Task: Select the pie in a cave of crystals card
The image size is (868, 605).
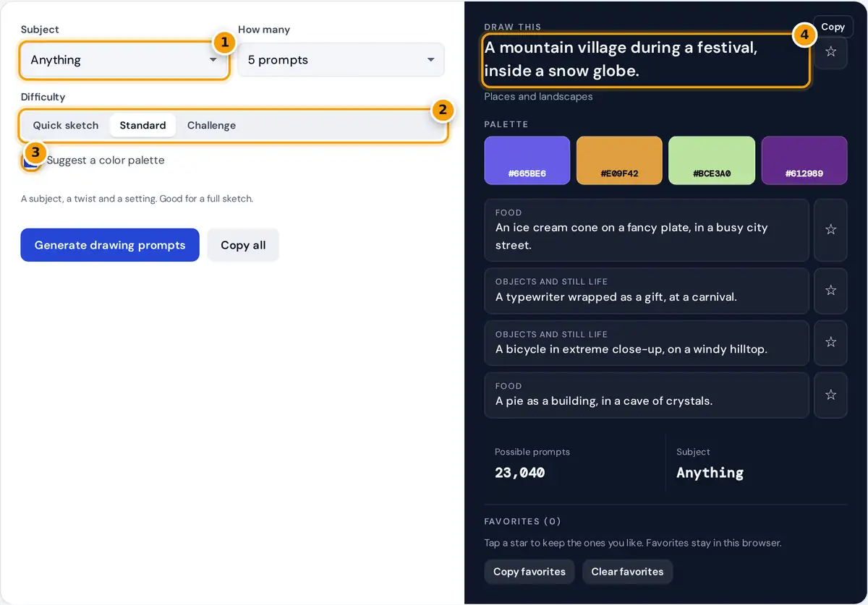Action: (x=647, y=395)
